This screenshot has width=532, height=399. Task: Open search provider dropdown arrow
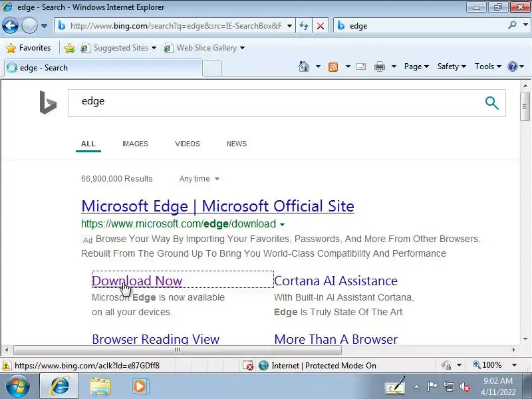coord(525,25)
